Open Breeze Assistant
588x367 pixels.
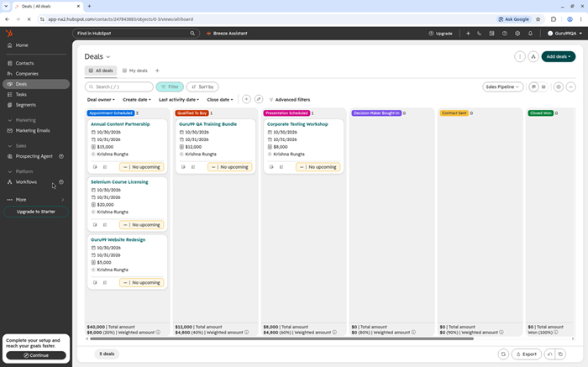pos(227,34)
